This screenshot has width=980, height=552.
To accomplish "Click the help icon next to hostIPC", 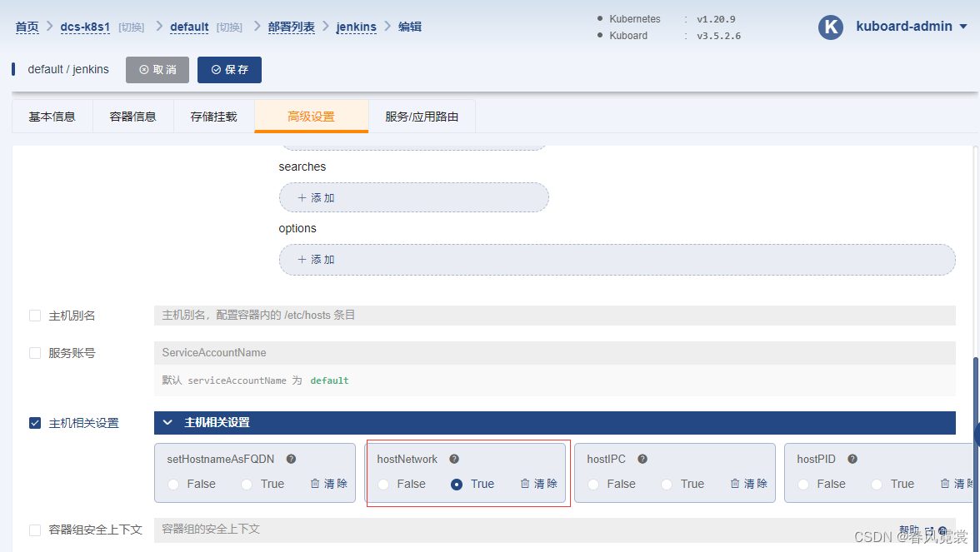I will point(642,459).
